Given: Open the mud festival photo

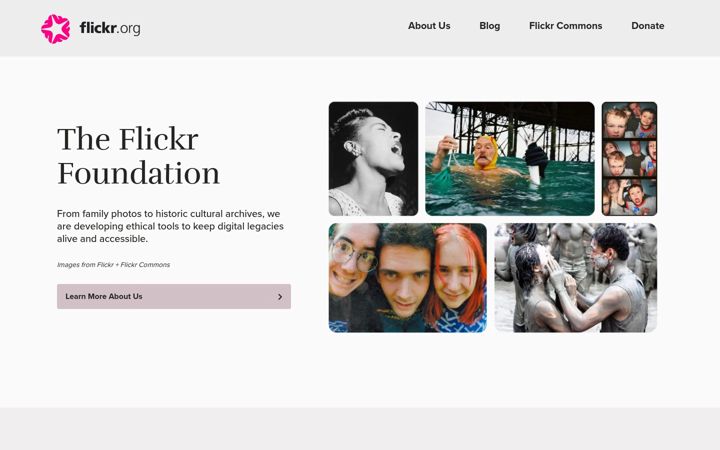Looking at the screenshot, I should 575,278.
